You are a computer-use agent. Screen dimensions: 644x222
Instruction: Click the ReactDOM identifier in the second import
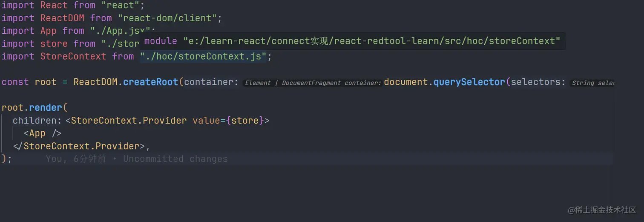(62, 18)
